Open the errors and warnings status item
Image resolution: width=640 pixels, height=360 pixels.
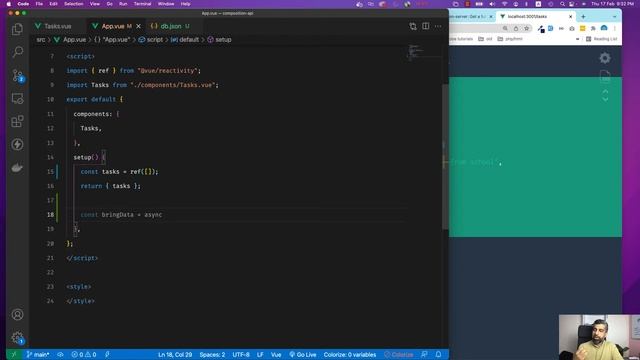pyautogui.click(x=84, y=354)
